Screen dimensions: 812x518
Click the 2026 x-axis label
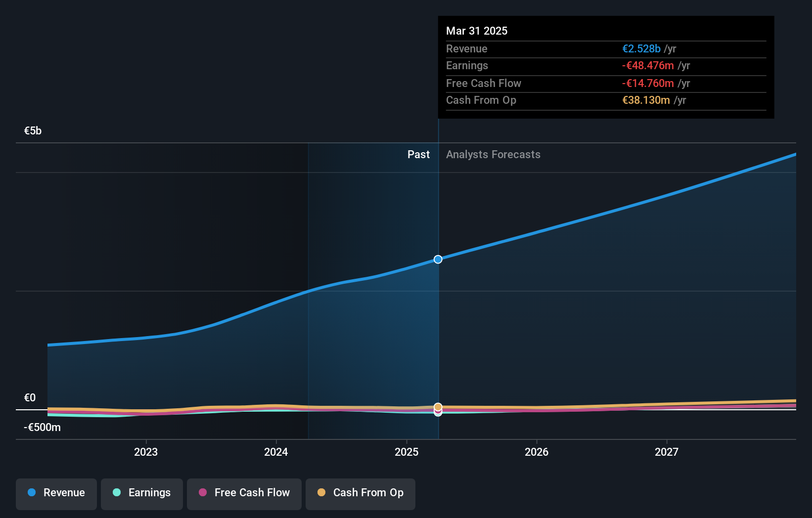pos(537,452)
